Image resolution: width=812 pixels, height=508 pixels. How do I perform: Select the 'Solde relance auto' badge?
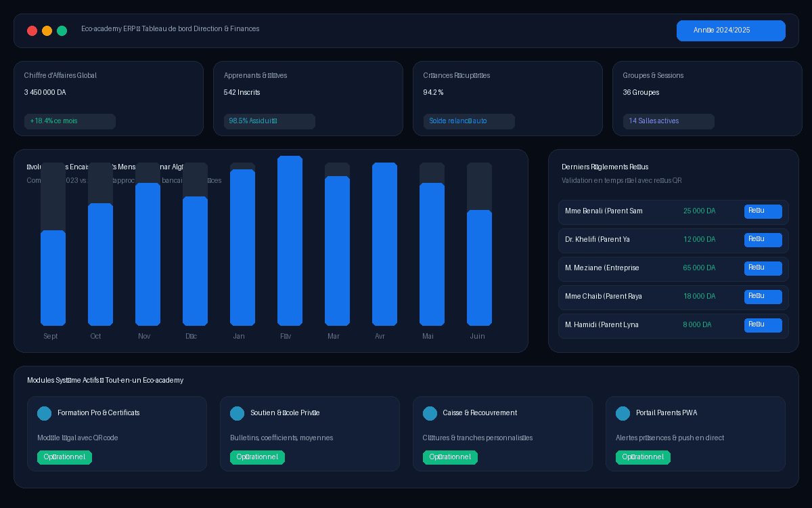click(x=469, y=121)
